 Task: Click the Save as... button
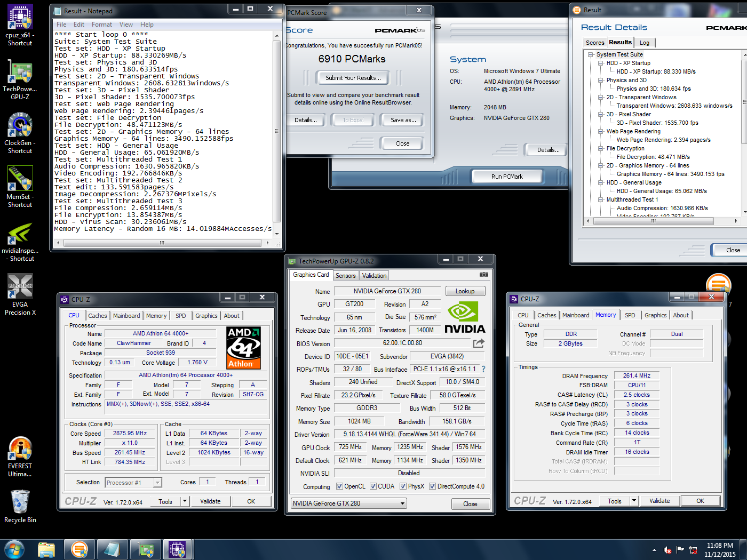(x=403, y=120)
